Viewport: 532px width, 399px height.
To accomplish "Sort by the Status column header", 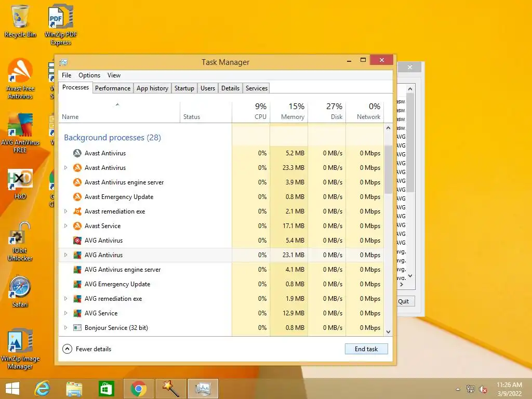I will 206,112.
